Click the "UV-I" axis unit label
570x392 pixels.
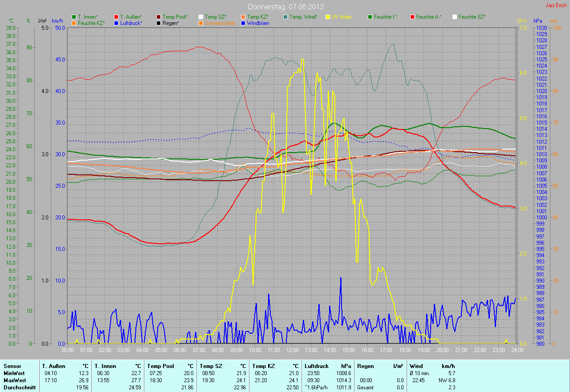[521, 21]
